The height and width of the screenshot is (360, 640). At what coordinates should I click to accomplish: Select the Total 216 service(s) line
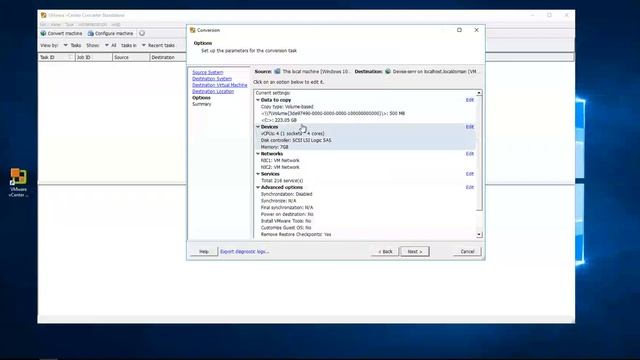(x=282, y=180)
